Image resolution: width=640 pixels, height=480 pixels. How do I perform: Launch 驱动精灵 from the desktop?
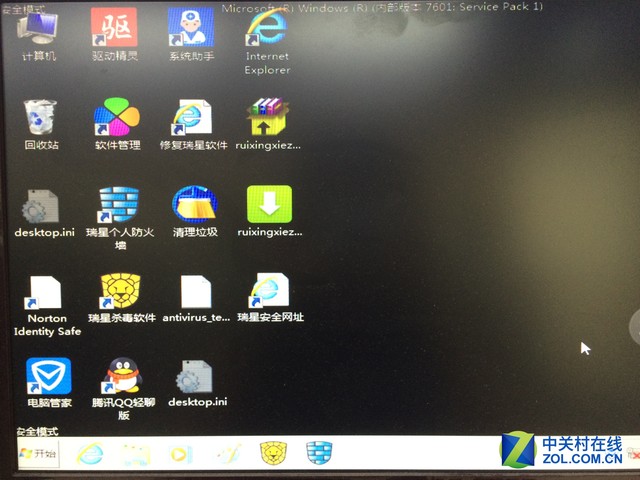[114, 35]
